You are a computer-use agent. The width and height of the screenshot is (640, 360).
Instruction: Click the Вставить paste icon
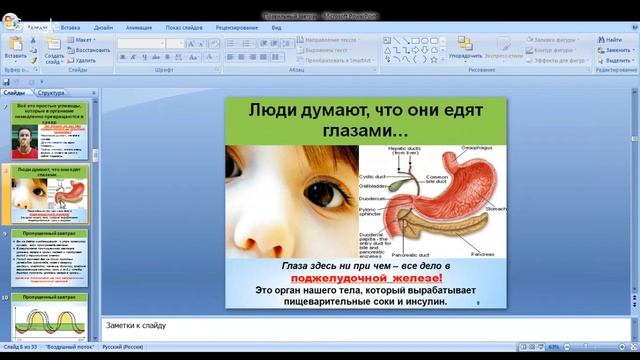(16, 43)
